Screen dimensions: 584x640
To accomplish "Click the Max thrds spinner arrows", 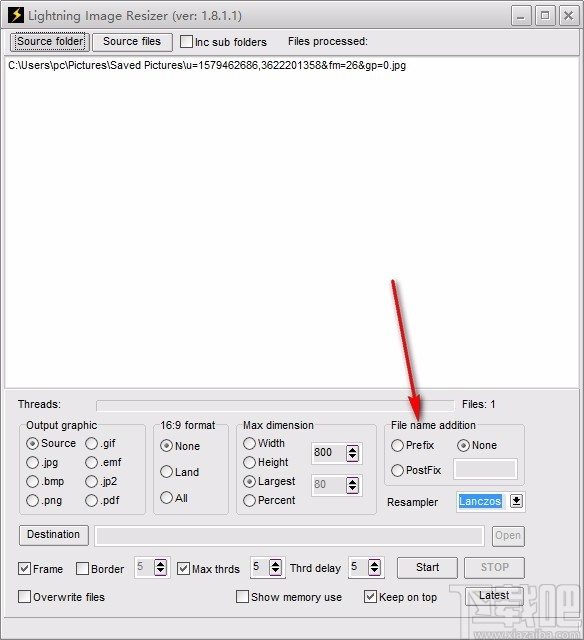I will pos(276,567).
